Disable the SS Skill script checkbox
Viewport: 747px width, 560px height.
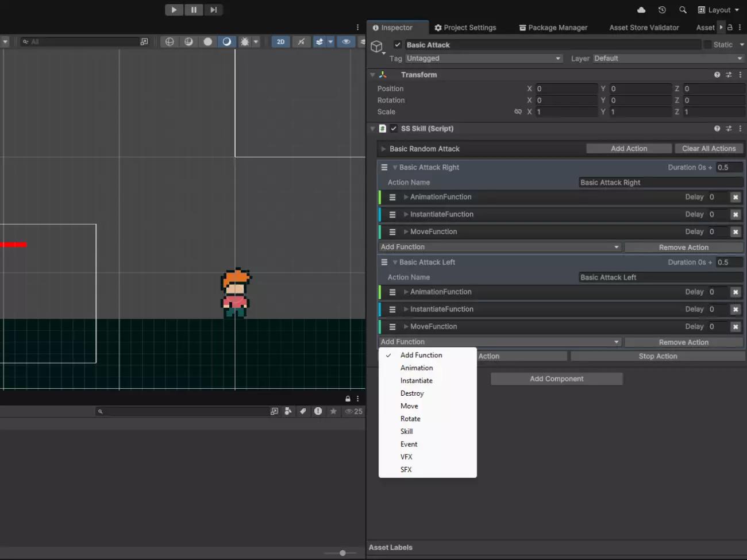pyautogui.click(x=394, y=129)
